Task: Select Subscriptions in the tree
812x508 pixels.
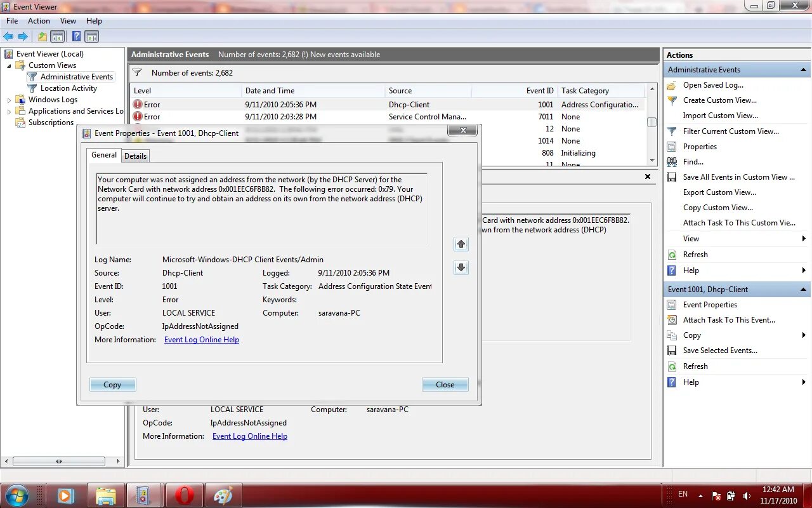Action: (x=51, y=123)
